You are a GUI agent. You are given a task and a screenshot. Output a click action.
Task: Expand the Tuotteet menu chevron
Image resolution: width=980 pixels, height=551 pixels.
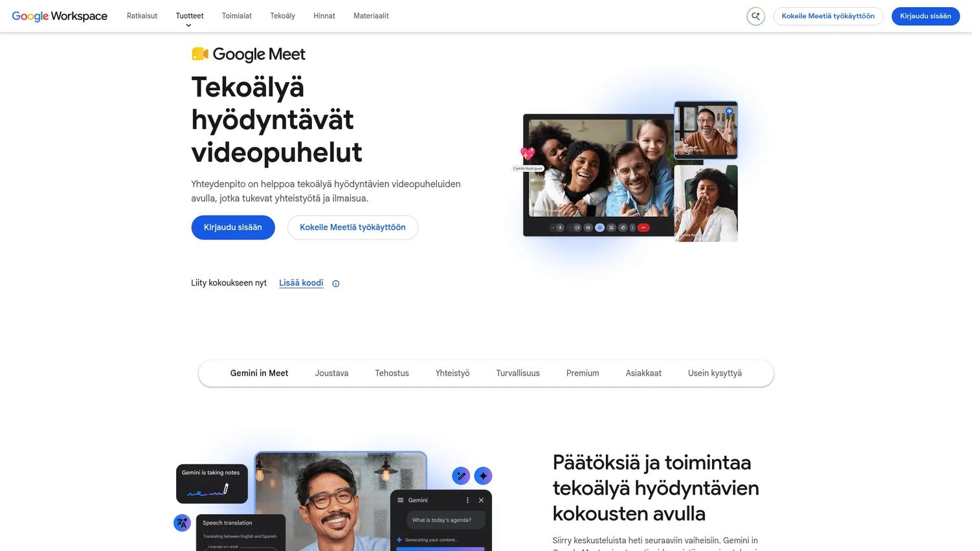click(x=188, y=26)
